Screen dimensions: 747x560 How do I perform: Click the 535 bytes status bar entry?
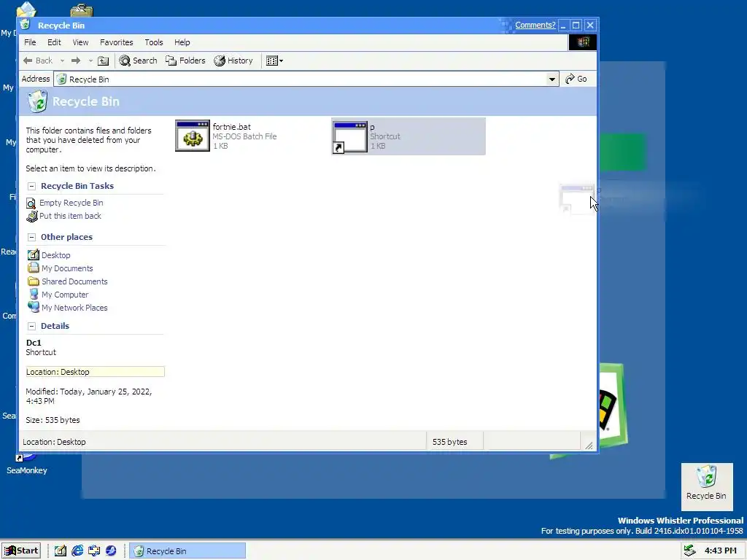click(449, 442)
